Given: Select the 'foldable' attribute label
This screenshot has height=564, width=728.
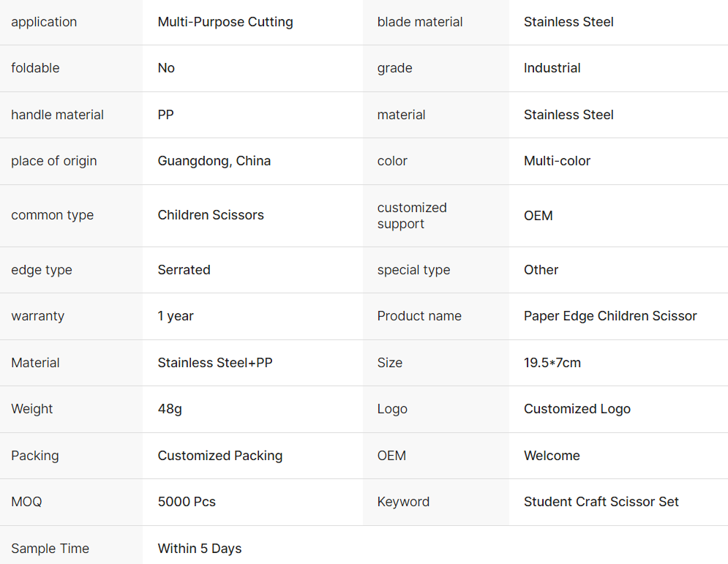Looking at the screenshot, I should (35, 68).
